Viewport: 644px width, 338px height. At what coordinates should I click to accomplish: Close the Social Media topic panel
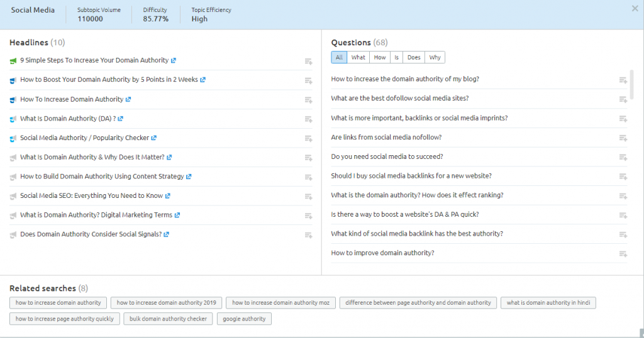(635, 9)
